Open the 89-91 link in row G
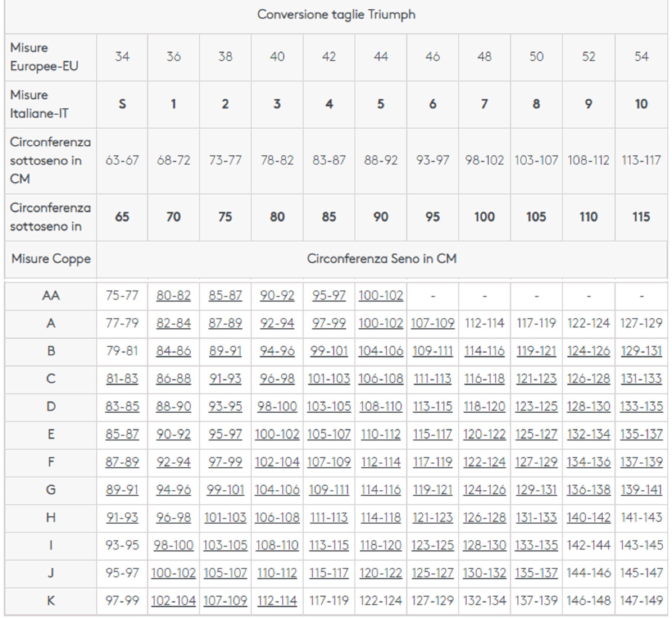This screenshot has height=618, width=672. coord(122,490)
